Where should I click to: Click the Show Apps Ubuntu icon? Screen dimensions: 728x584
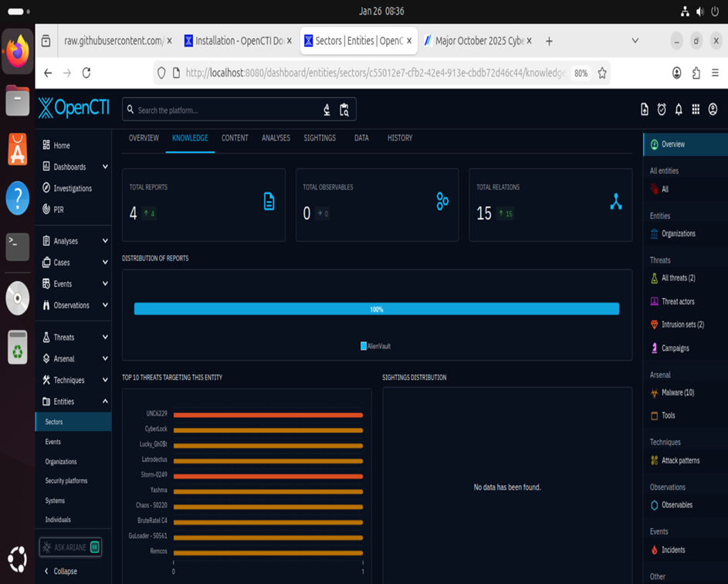[x=18, y=559]
